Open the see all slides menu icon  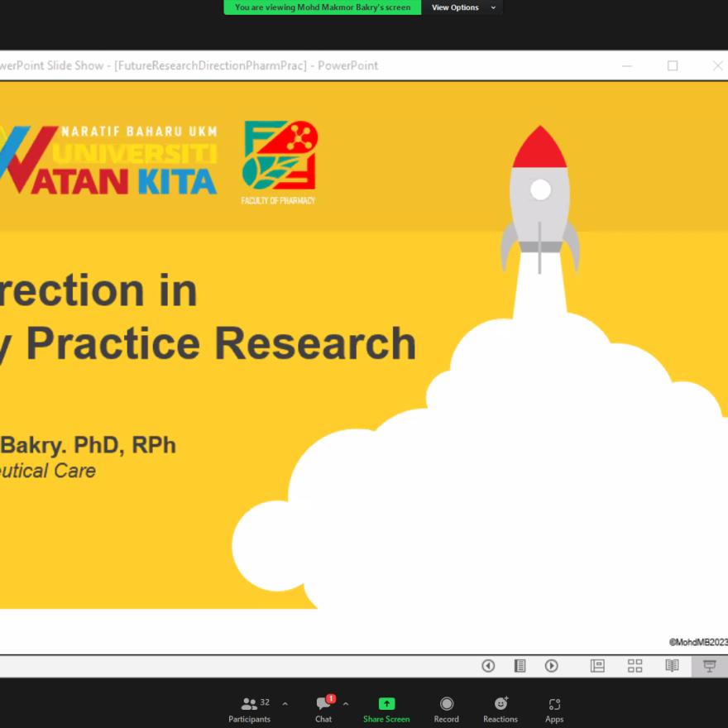click(x=520, y=666)
